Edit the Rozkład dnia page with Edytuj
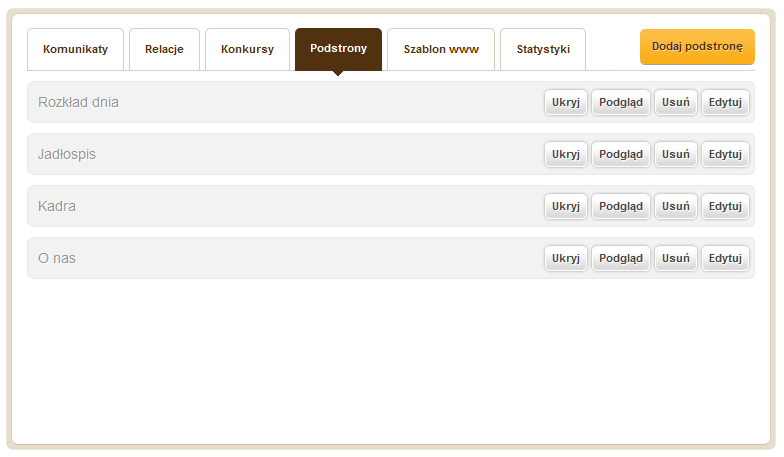784x457 pixels. [x=725, y=102]
